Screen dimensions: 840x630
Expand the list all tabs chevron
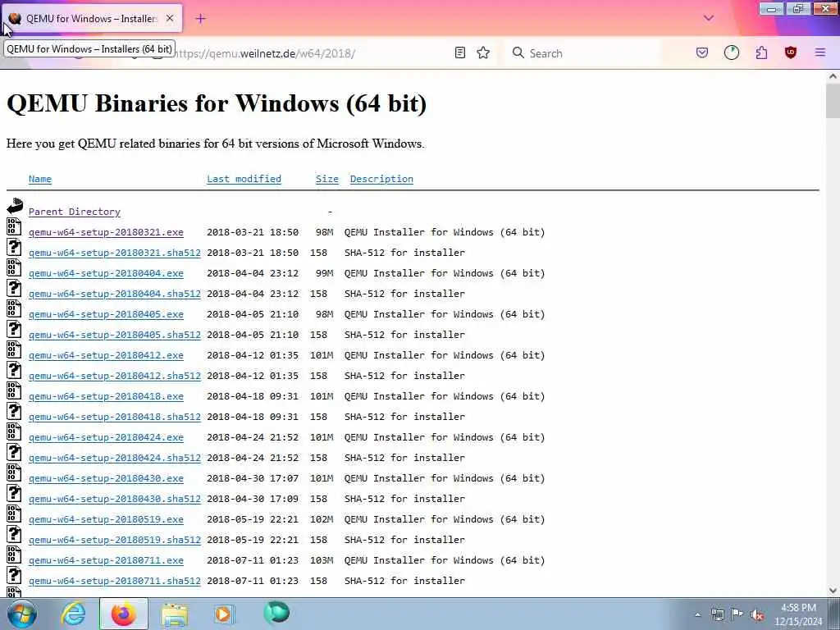[x=709, y=18]
